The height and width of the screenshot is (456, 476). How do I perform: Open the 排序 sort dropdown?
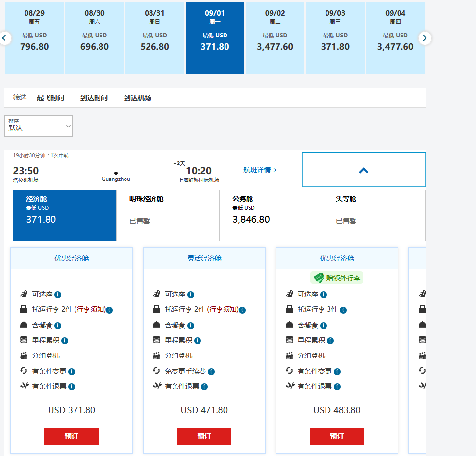(x=38, y=126)
